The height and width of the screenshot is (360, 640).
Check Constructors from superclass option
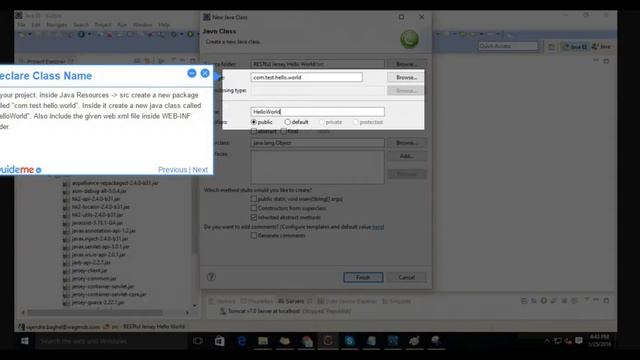254,208
